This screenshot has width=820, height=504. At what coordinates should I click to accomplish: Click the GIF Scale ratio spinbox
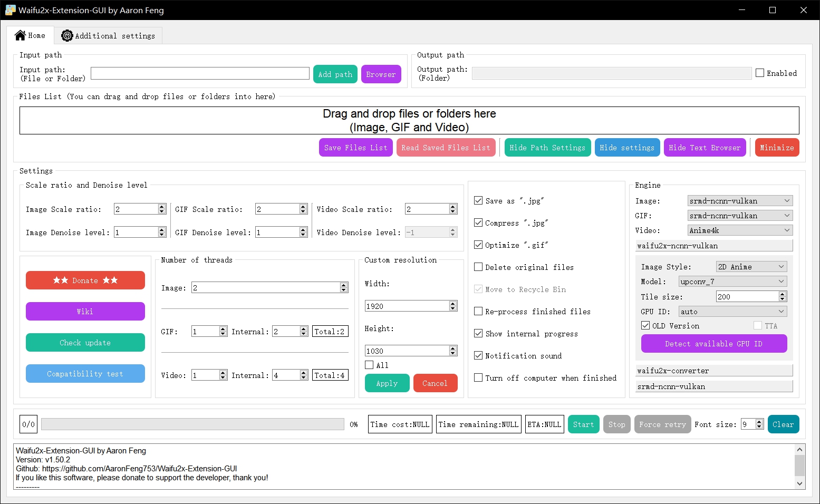point(281,209)
